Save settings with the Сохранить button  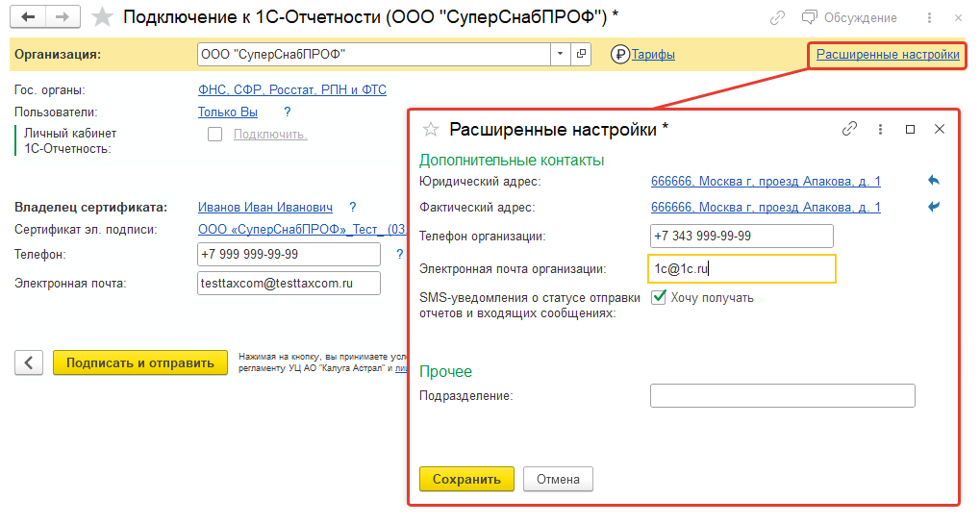[x=466, y=479]
